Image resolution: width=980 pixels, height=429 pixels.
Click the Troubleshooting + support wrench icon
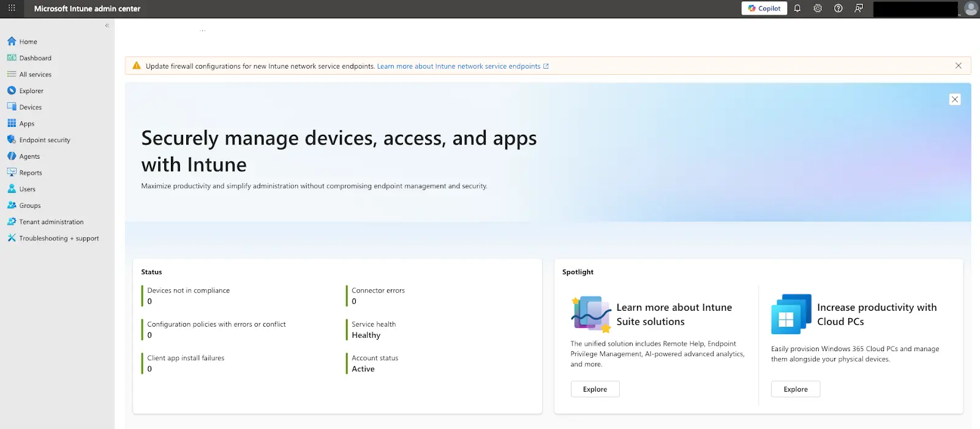tap(12, 238)
